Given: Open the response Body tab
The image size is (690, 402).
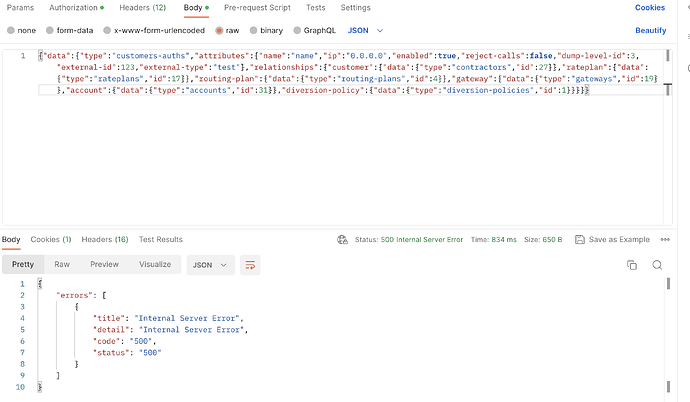Looking at the screenshot, I should pyautogui.click(x=11, y=239).
